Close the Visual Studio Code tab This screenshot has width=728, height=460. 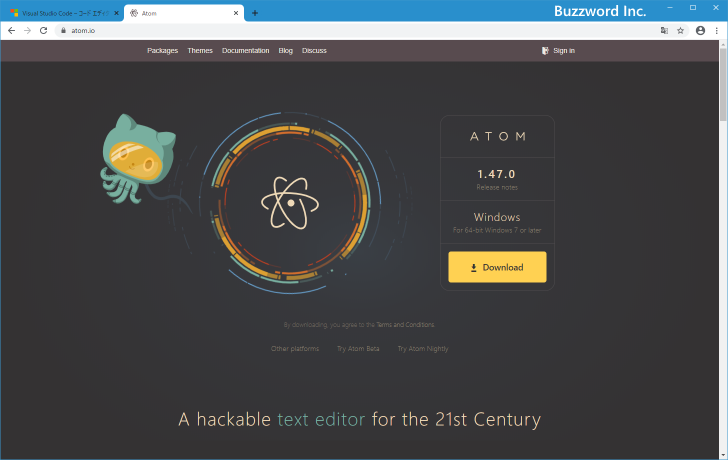(x=117, y=13)
